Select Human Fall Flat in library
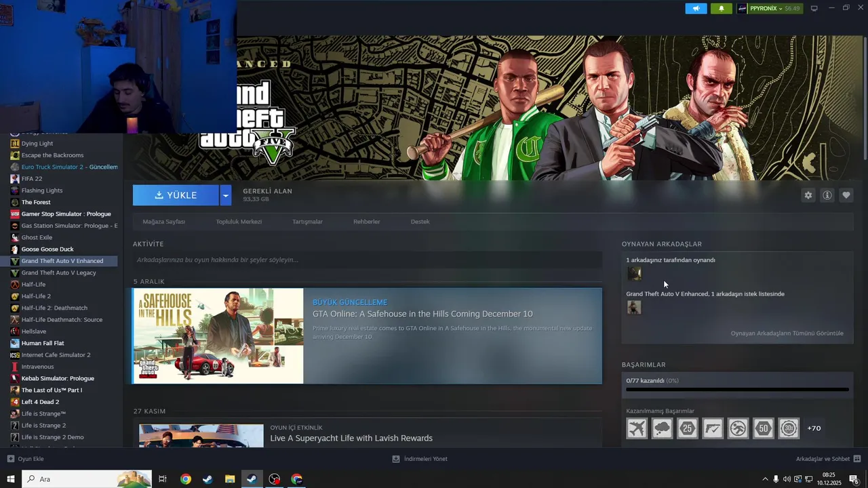This screenshot has height=488, width=868. [43, 343]
